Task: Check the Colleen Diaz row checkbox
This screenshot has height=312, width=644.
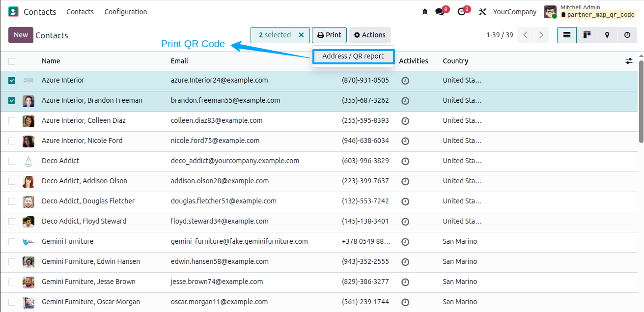Action: (x=12, y=121)
